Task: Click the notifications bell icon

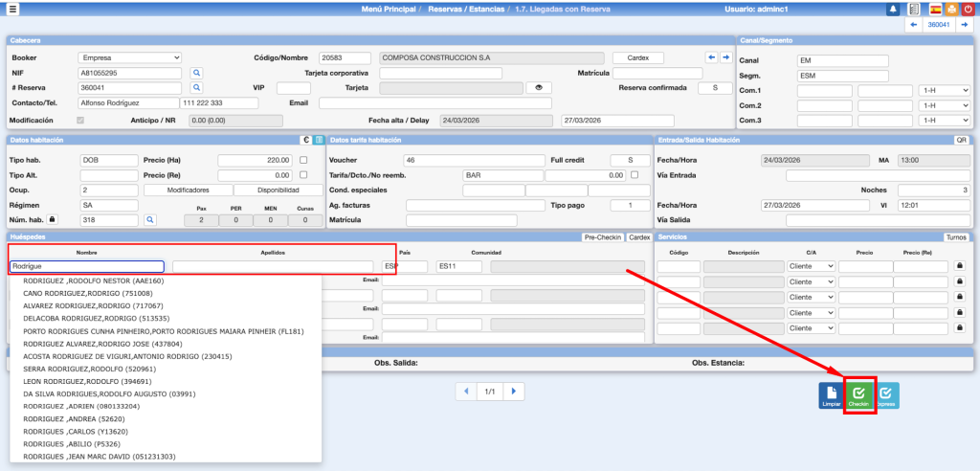Action: [x=893, y=9]
